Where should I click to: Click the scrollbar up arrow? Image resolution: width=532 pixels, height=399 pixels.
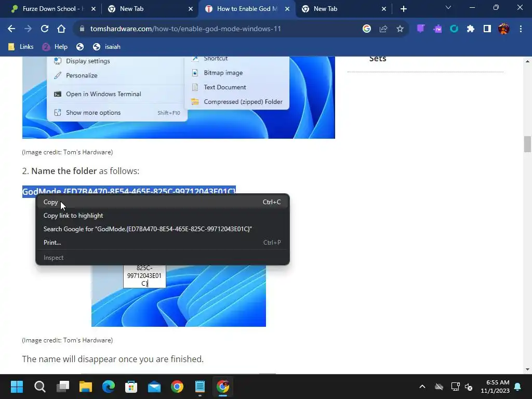(527, 61)
